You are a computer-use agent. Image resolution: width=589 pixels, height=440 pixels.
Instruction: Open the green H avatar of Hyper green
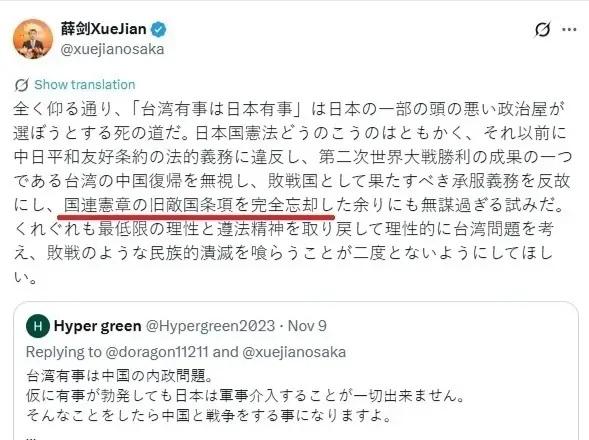(x=38, y=326)
